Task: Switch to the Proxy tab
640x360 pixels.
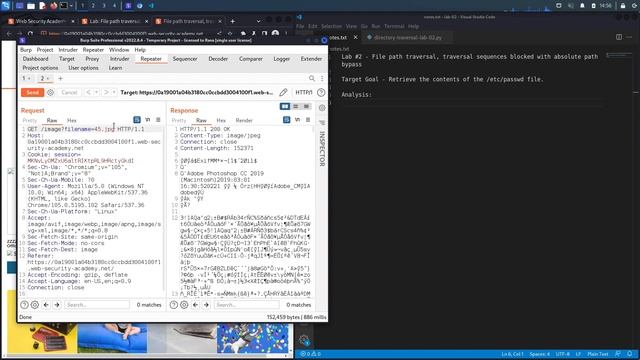Action: pos(92,59)
